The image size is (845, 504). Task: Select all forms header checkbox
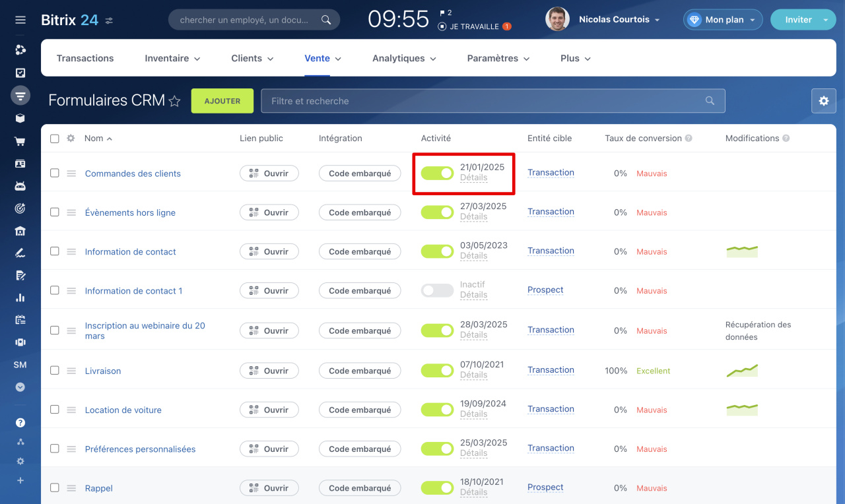55,139
